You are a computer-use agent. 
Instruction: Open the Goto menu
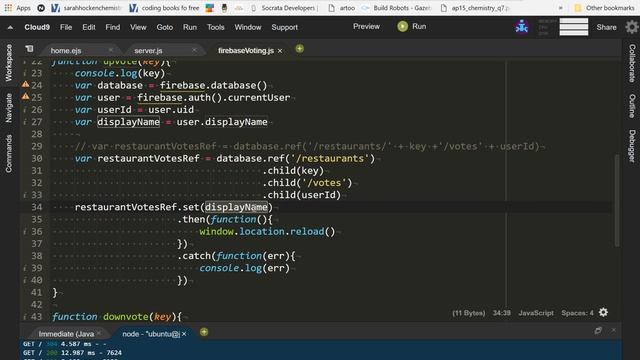coord(164,27)
